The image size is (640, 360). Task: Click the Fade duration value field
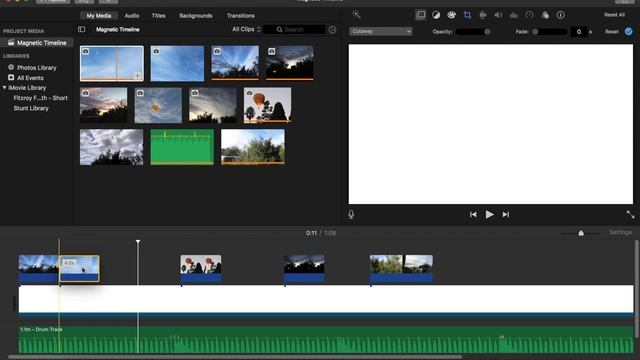click(x=579, y=31)
